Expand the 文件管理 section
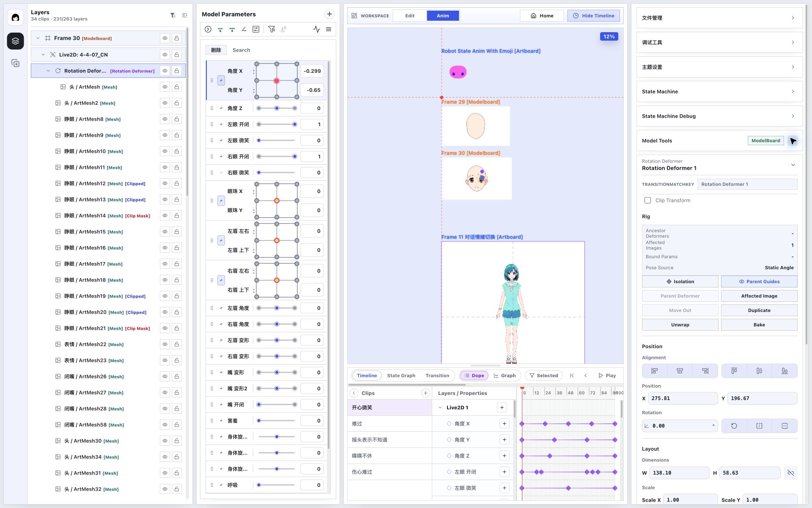812x508 pixels. point(719,18)
